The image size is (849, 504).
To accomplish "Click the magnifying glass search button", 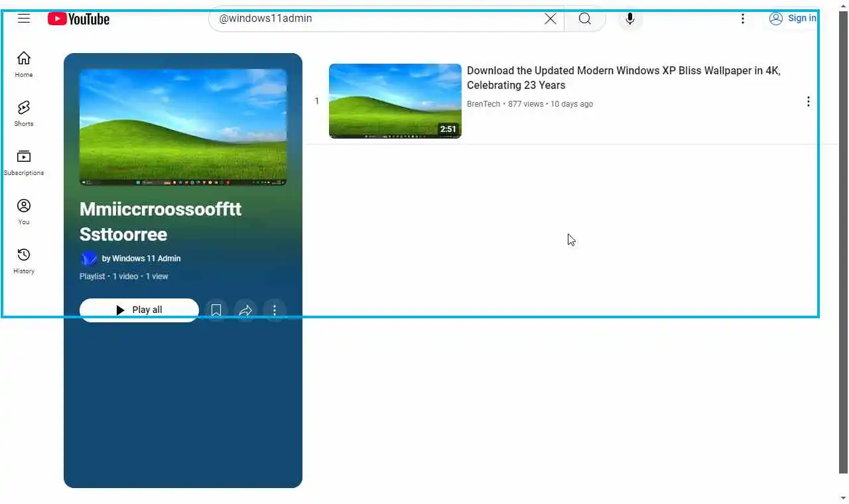I will [x=584, y=19].
